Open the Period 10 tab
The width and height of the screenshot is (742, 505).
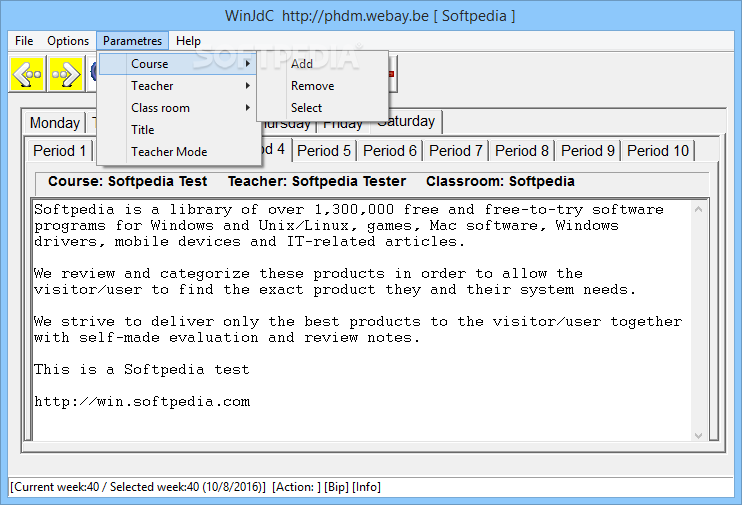point(658,151)
